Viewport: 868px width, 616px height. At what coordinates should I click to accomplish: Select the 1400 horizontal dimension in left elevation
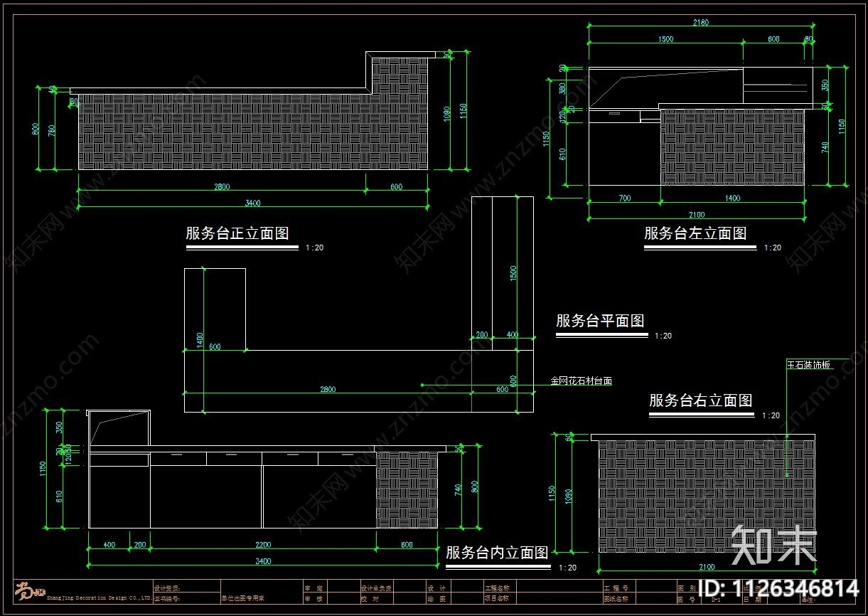732,198
